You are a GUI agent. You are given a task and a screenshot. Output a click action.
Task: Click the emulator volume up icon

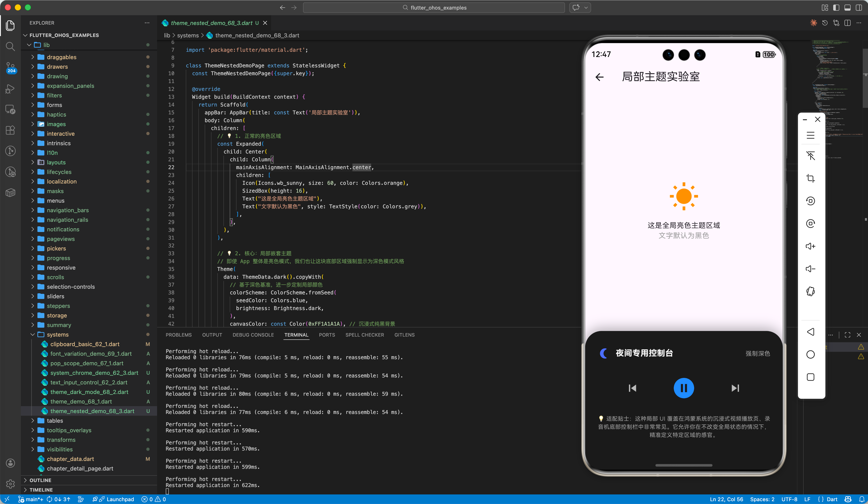(810, 246)
